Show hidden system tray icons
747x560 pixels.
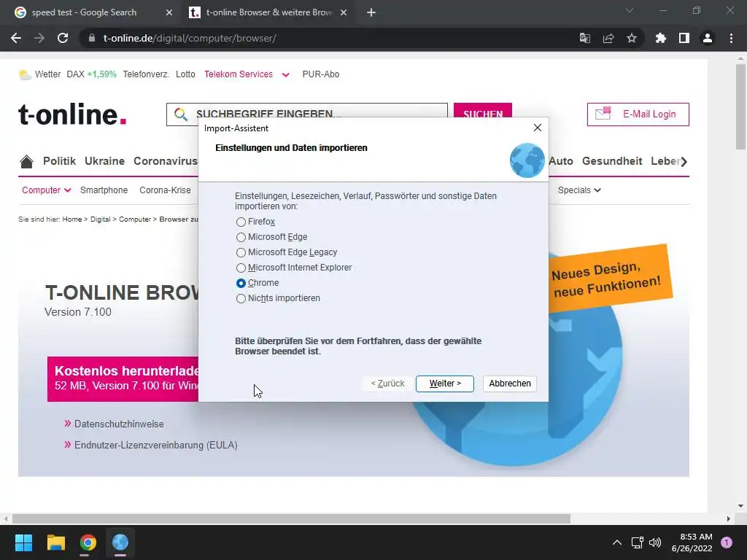pyautogui.click(x=617, y=542)
